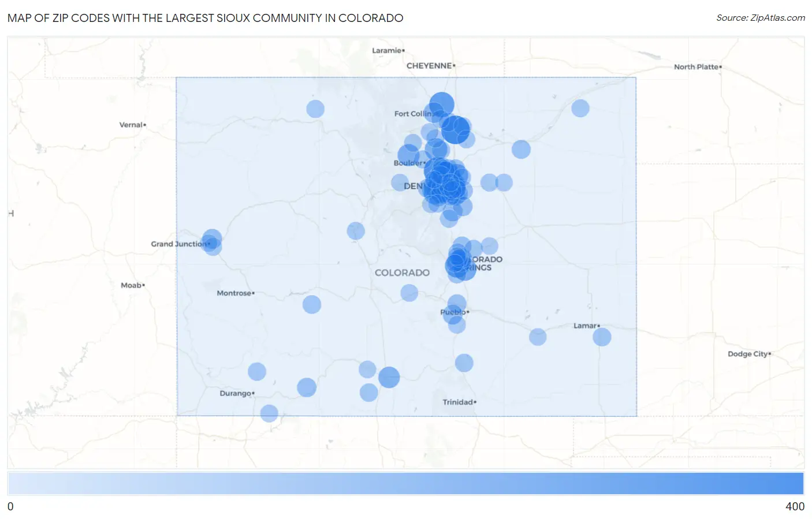Click the large dark bubble north of Fort Collins

click(442, 104)
